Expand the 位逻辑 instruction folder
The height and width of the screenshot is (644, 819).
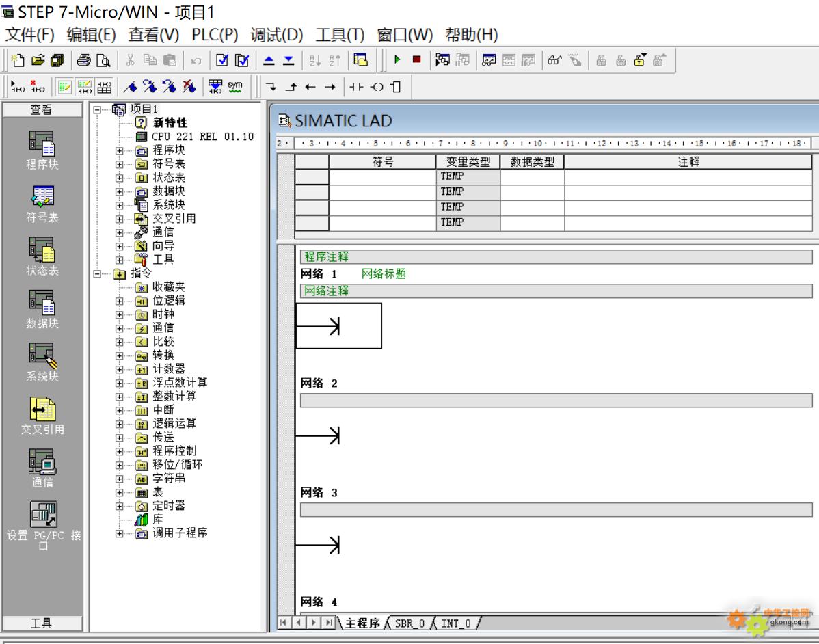119,301
